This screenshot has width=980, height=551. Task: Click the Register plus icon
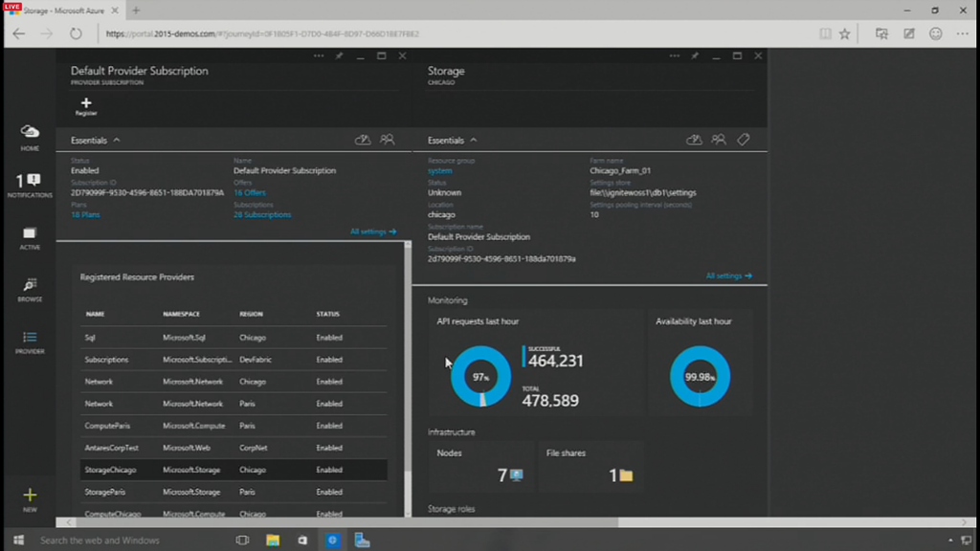pyautogui.click(x=86, y=105)
